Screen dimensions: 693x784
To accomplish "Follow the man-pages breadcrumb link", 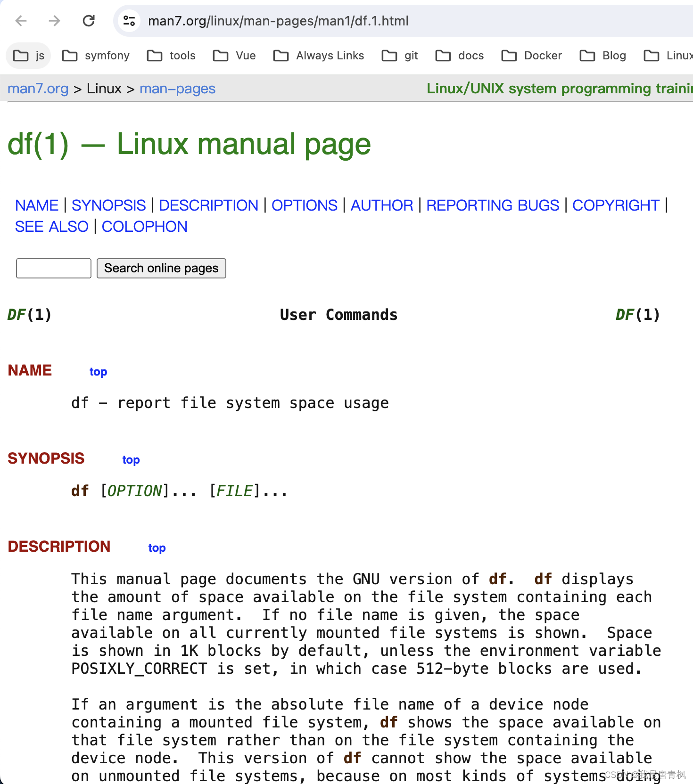I will pyautogui.click(x=178, y=89).
